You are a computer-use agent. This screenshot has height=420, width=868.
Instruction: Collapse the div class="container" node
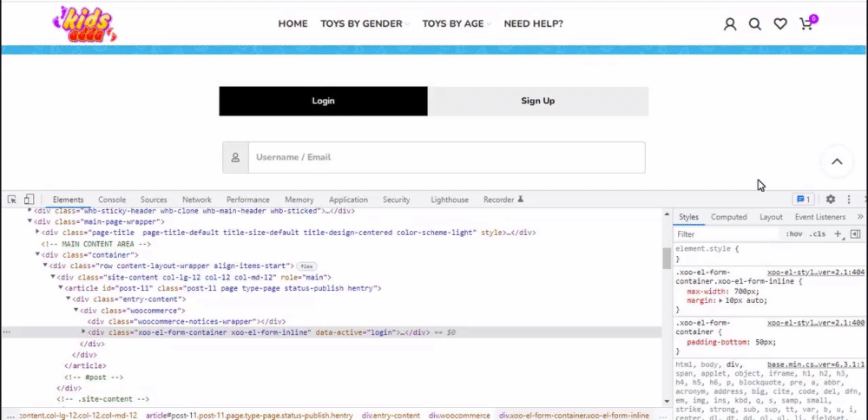[37, 255]
